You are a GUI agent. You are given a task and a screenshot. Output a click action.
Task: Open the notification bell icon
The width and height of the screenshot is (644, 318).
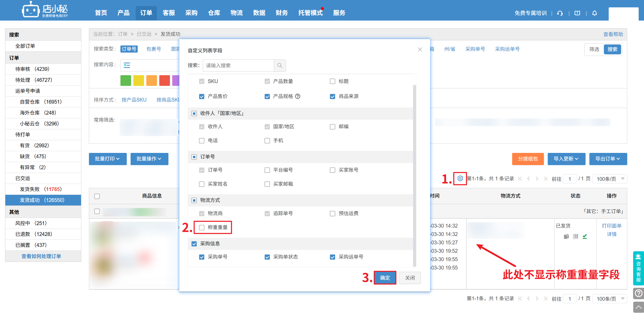click(594, 13)
